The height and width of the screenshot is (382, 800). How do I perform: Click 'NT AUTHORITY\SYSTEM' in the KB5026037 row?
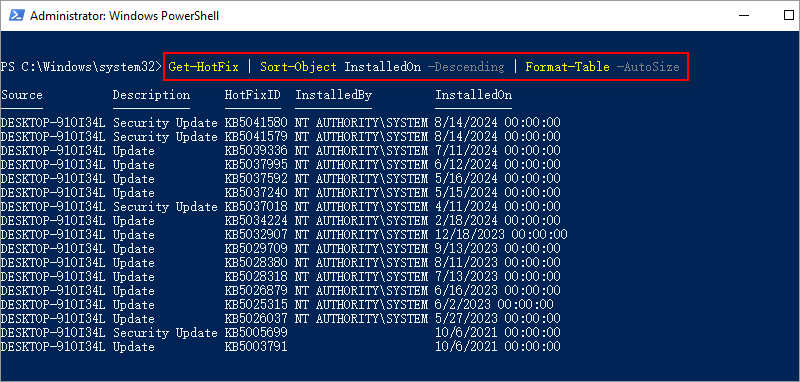(361, 319)
